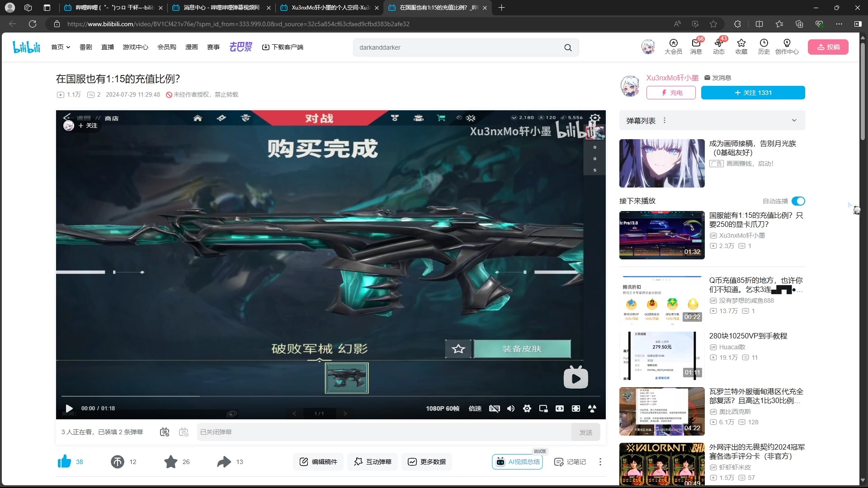Screen dimensions: 868x488
Task: Click the share arrow icon
Action: click(x=224, y=462)
